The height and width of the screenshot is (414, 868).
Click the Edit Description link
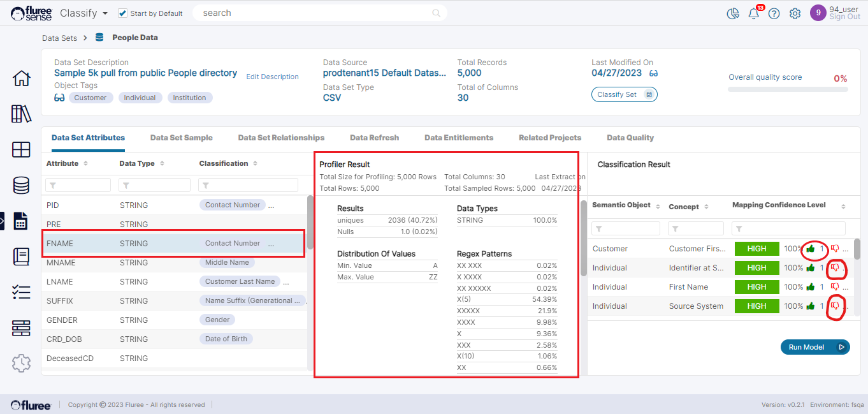[x=272, y=77]
